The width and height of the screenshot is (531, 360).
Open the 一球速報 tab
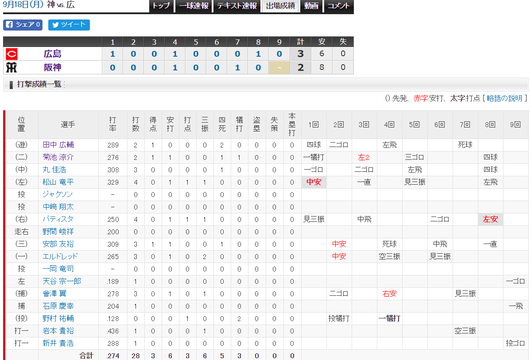[194, 6]
